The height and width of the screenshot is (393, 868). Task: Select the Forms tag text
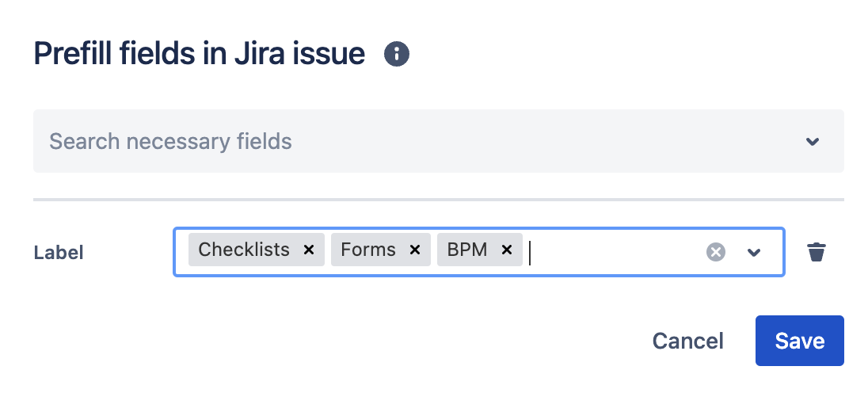[x=368, y=250]
